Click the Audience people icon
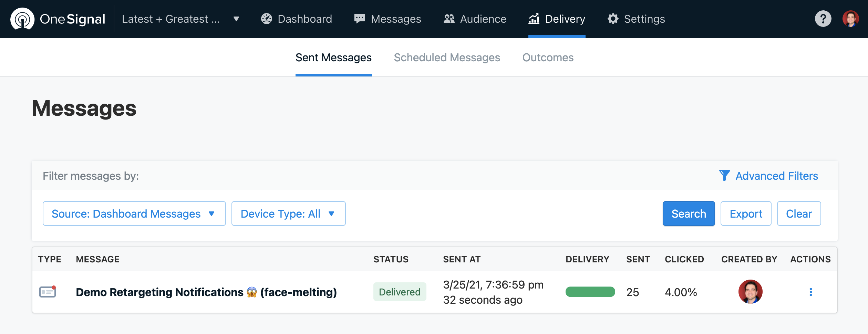 449,19
